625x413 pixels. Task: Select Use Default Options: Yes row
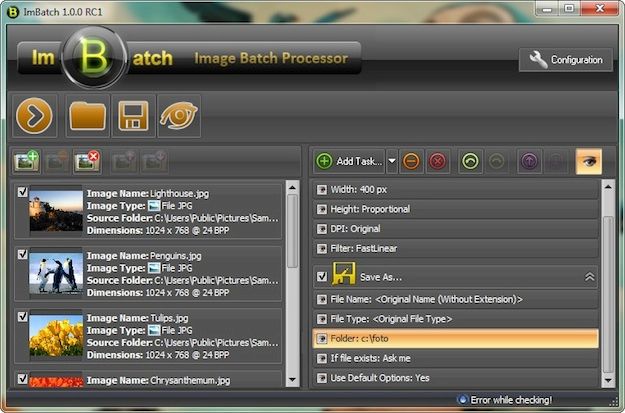(x=456, y=378)
